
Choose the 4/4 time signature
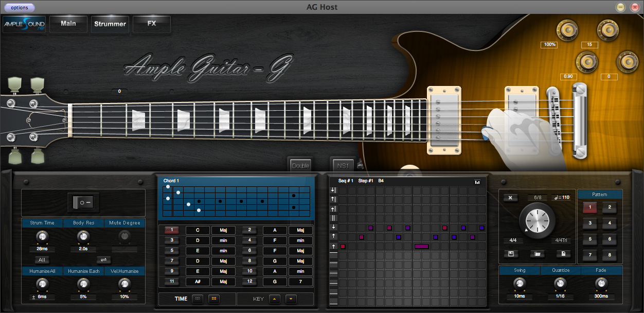(x=513, y=240)
